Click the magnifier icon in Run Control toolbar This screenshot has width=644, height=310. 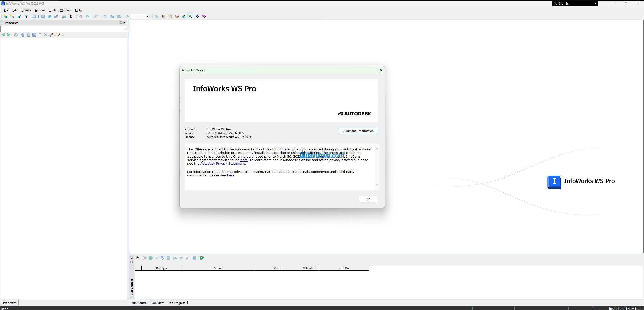coord(138,258)
